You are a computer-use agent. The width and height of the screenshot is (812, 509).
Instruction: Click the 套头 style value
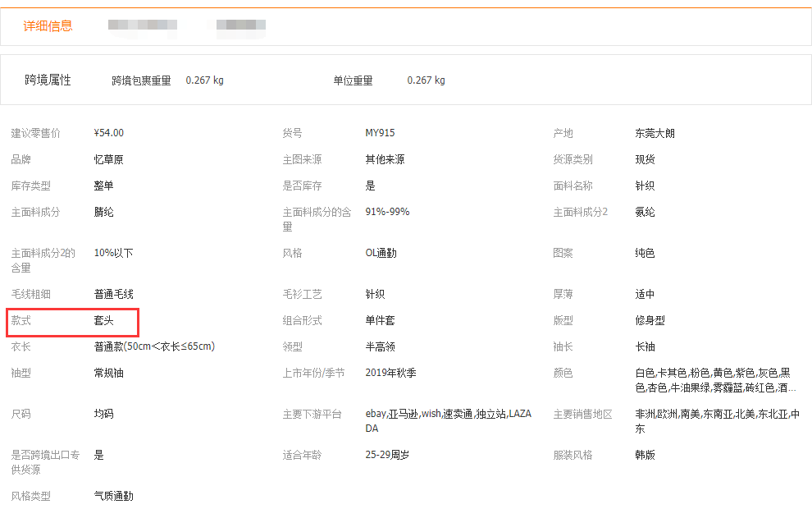point(103,320)
